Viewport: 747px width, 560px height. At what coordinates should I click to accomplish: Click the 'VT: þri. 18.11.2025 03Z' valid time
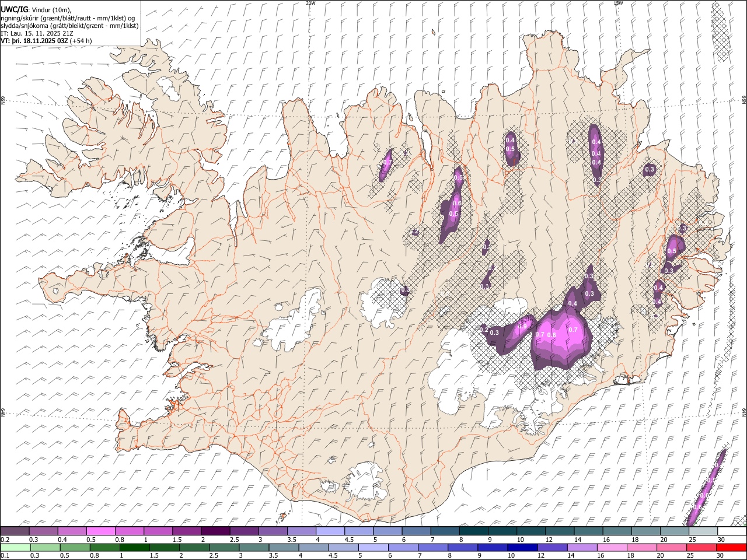point(35,41)
